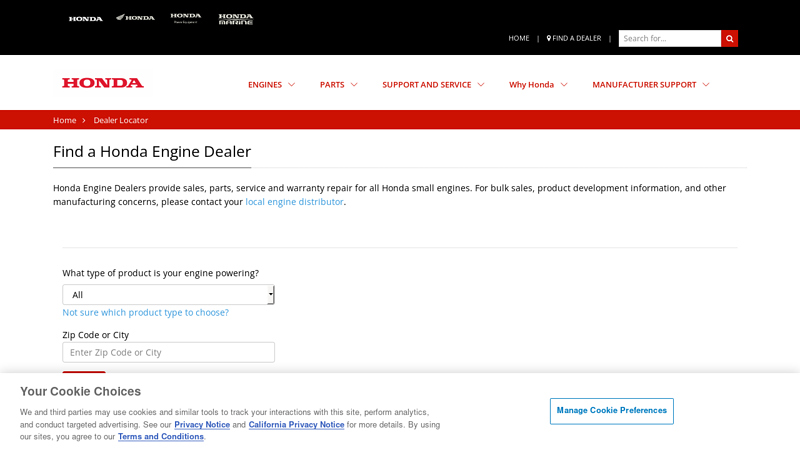Click the chevron next to MANUFACTURER SUPPORT
800x450 pixels.
[x=706, y=85]
